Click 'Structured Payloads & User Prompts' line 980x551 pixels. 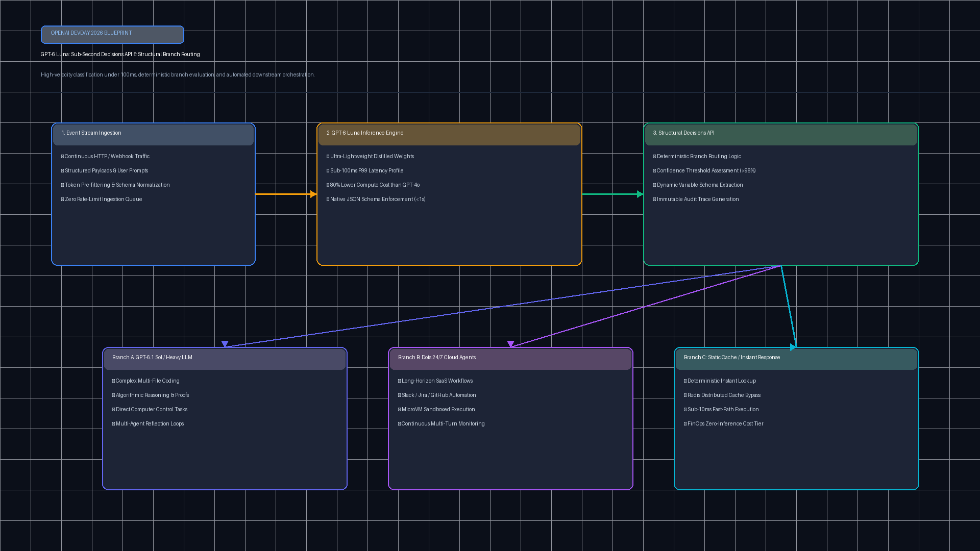tap(105, 171)
